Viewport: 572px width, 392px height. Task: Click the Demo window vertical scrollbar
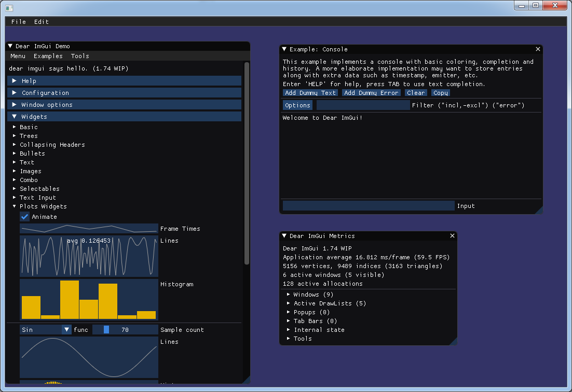(x=247, y=163)
